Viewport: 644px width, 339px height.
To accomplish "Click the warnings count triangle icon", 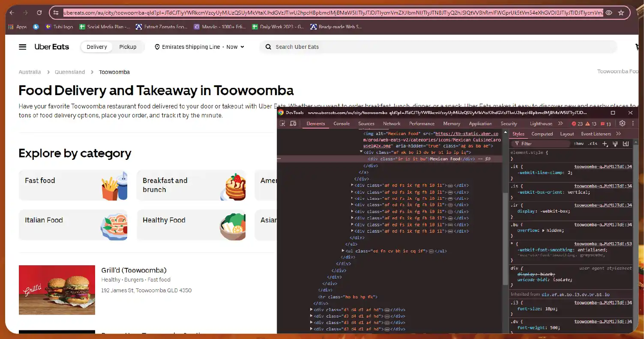I will 591,123.
